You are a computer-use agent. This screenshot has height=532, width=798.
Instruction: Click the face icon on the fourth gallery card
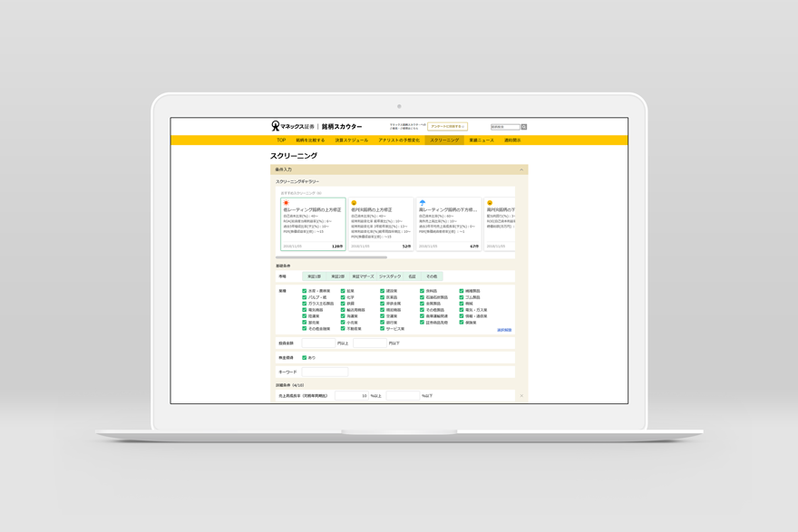click(490, 203)
